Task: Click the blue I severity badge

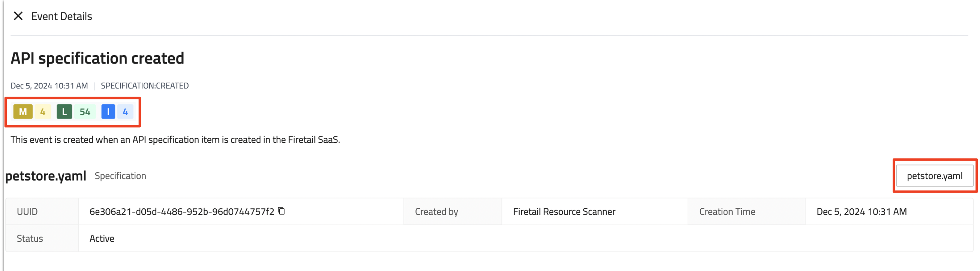Action: click(x=108, y=112)
